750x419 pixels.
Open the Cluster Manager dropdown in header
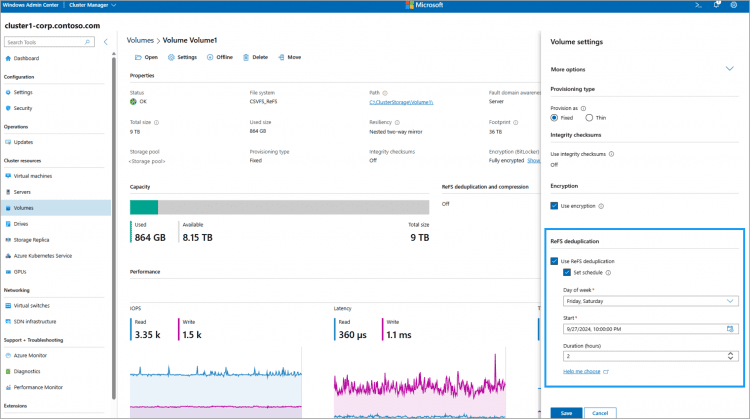92,5
